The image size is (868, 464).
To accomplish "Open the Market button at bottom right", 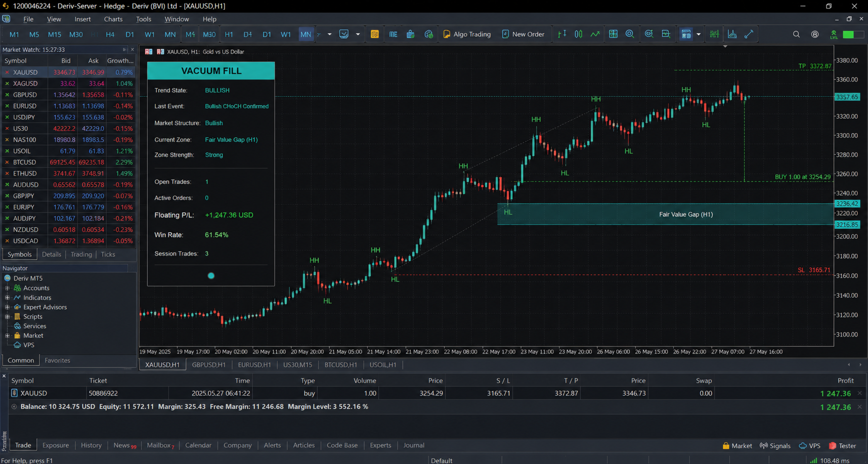I will [x=737, y=446].
